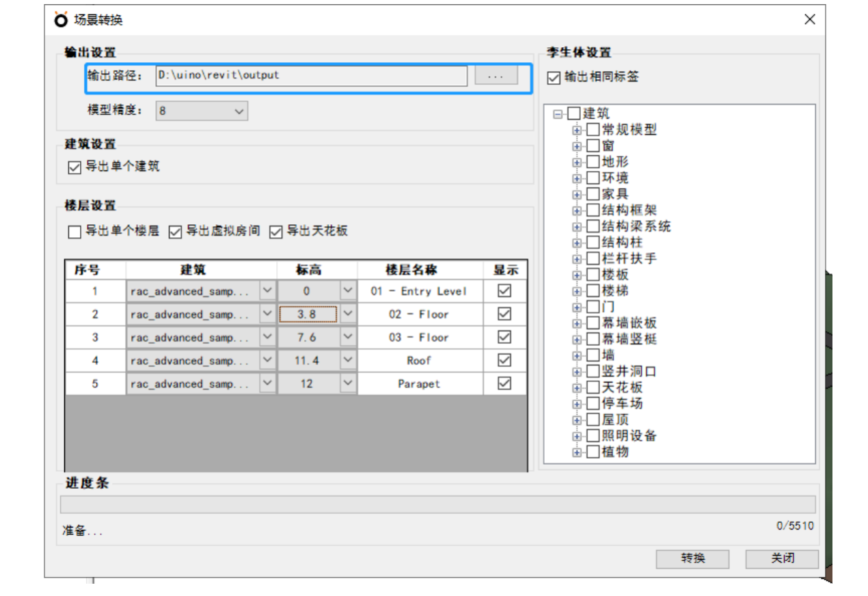
Task: Uncheck the 导出虚拟房间 option
Action: [x=176, y=232]
